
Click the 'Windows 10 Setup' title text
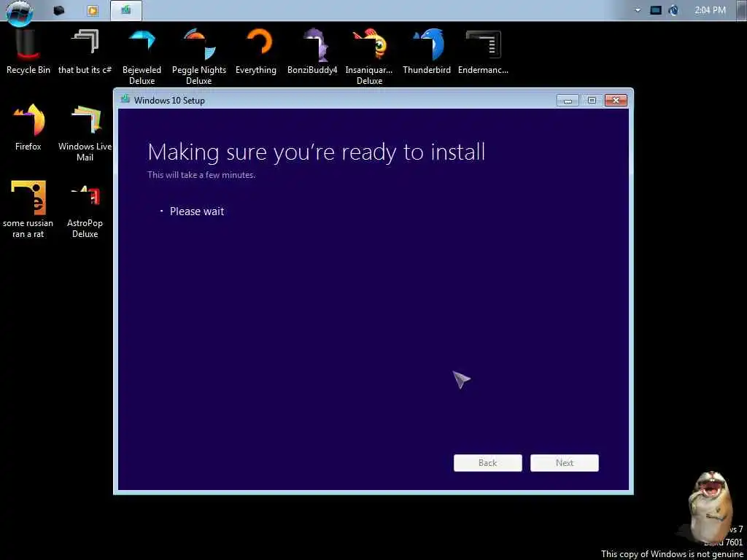(169, 101)
